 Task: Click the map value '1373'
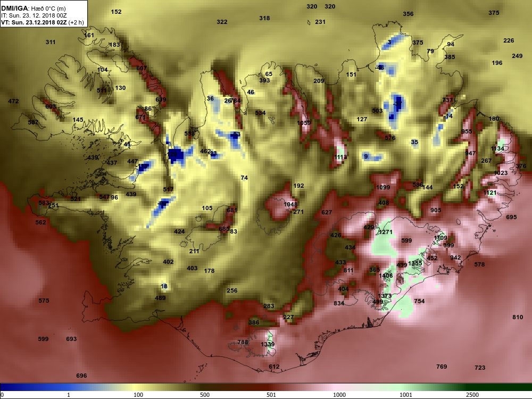pos(385,296)
